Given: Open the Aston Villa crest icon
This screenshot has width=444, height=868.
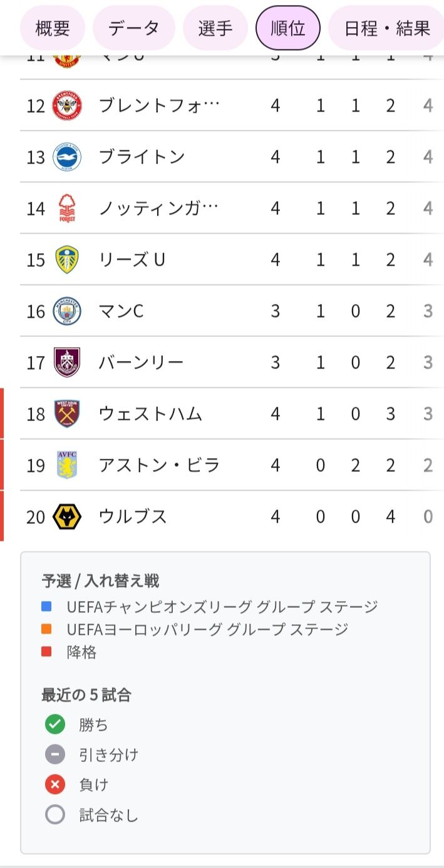Looking at the screenshot, I should [67, 465].
